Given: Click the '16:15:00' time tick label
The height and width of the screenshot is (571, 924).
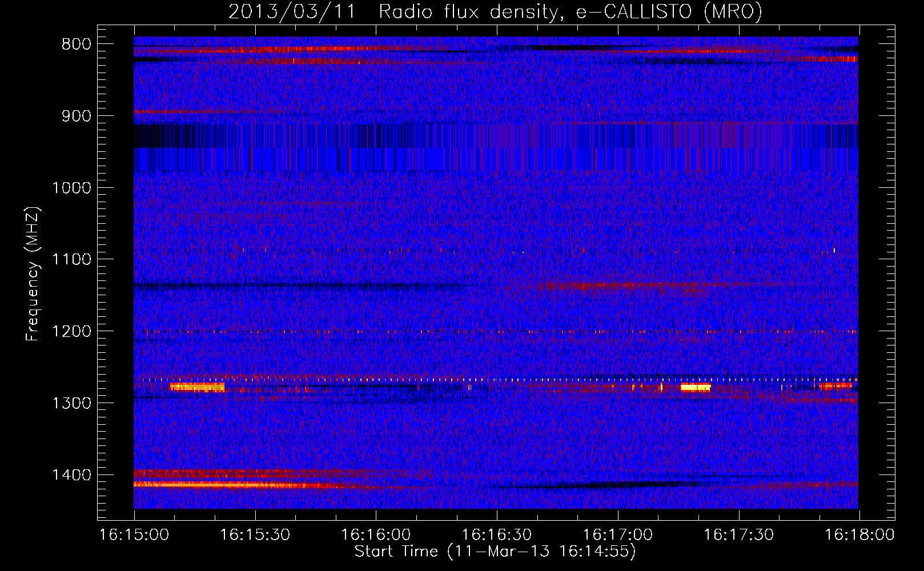Looking at the screenshot, I should coord(134,535).
